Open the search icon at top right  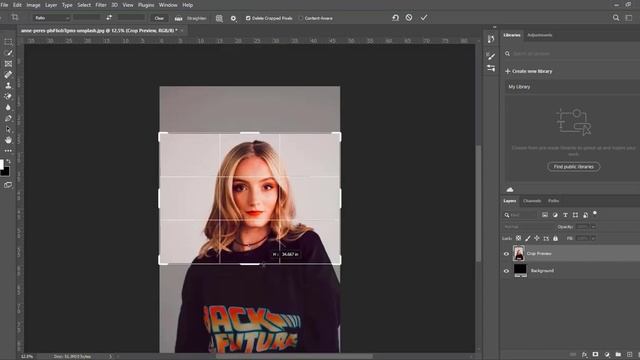pos(616,18)
